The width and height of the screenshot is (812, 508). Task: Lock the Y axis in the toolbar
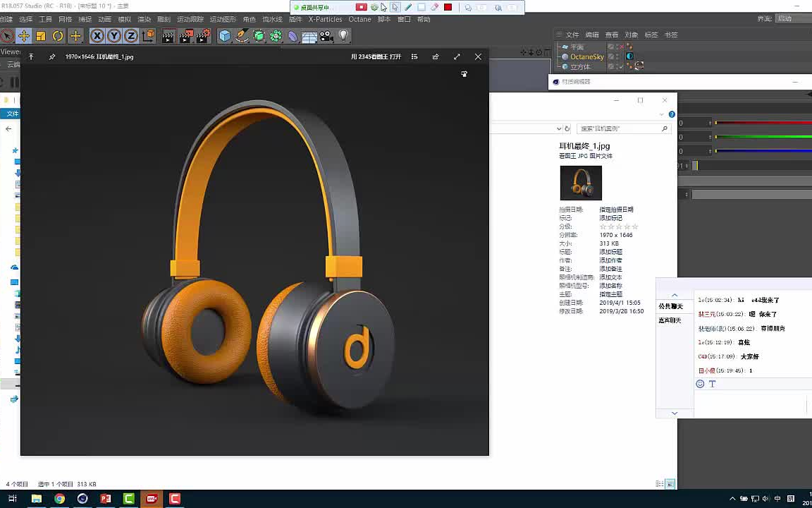[x=113, y=37]
